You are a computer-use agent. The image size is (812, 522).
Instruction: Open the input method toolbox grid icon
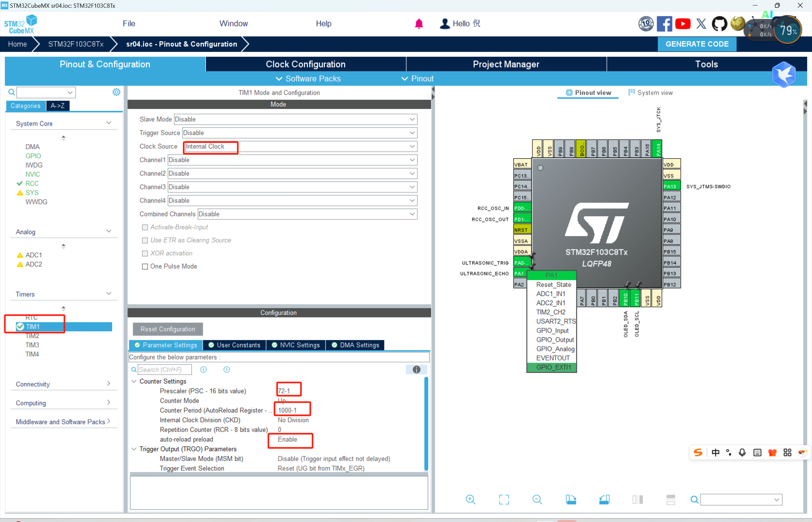787,452
